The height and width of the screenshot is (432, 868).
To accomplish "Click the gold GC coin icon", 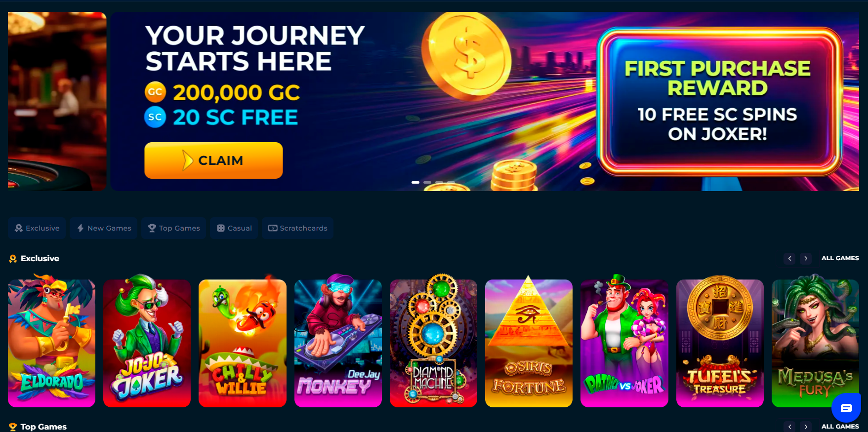I will [x=155, y=92].
